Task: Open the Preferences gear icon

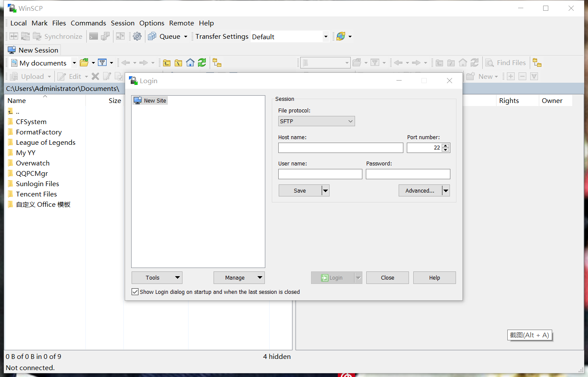Action: point(137,36)
